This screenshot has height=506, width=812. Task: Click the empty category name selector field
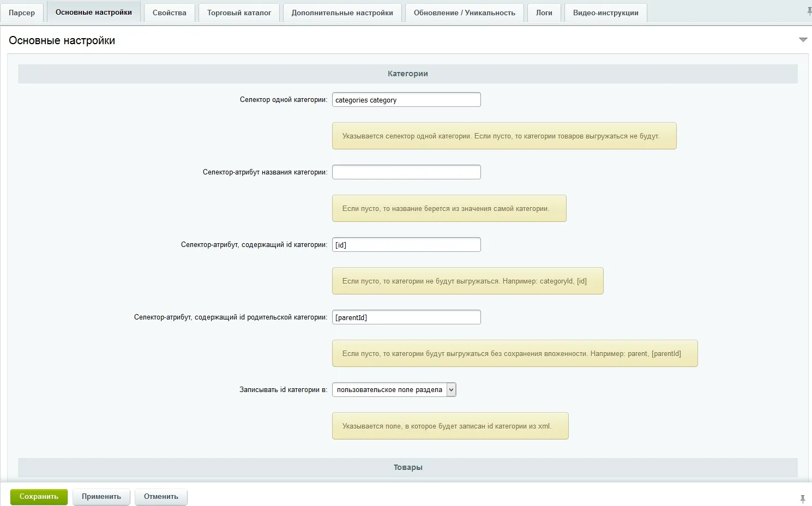point(406,172)
